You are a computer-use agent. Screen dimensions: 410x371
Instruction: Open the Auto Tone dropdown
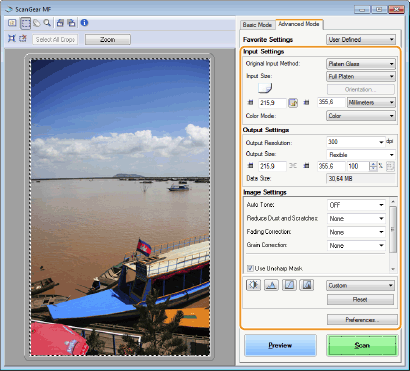pyautogui.click(x=356, y=205)
